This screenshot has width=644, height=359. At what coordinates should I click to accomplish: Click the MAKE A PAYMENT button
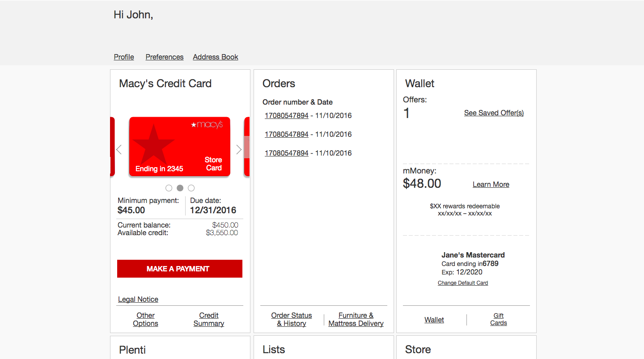180,269
